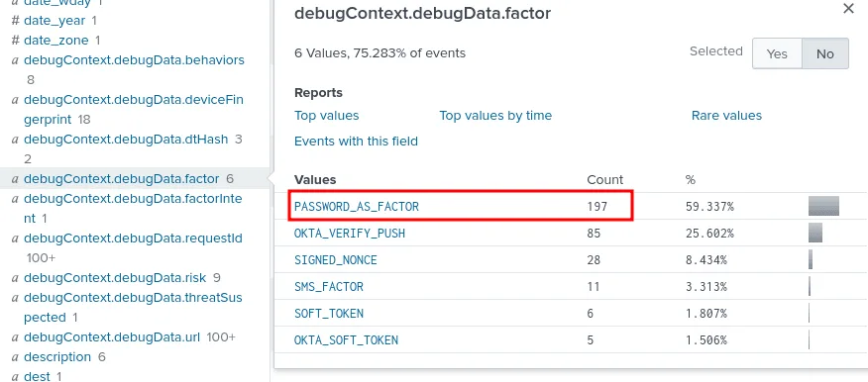The width and height of the screenshot is (868, 382).
Task: Set Selected to Yes
Action: point(777,53)
